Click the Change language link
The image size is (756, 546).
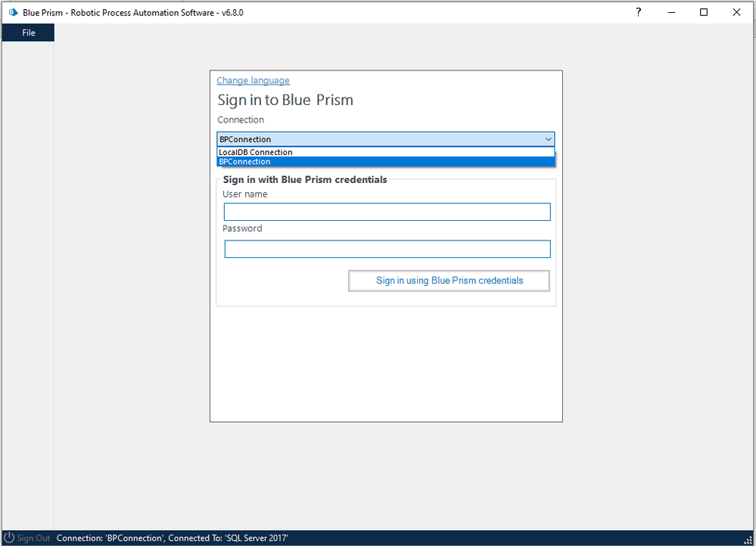click(x=253, y=80)
